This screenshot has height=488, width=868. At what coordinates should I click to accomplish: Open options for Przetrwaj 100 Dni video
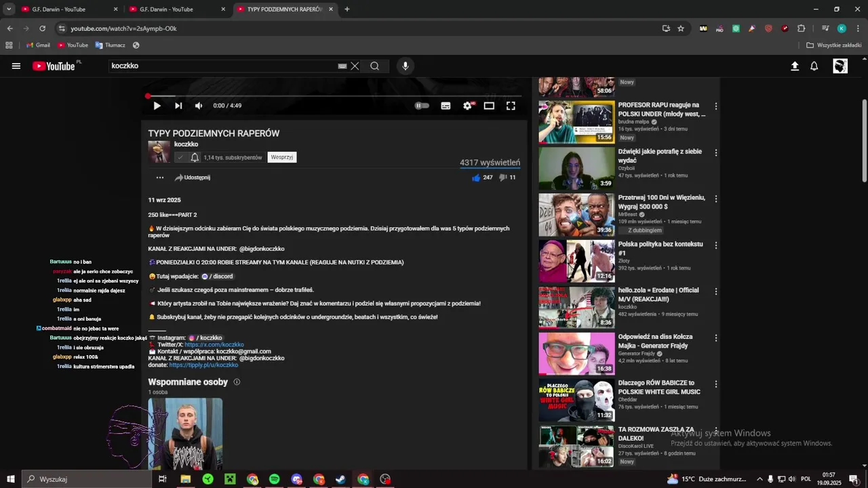click(x=715, y=199)
